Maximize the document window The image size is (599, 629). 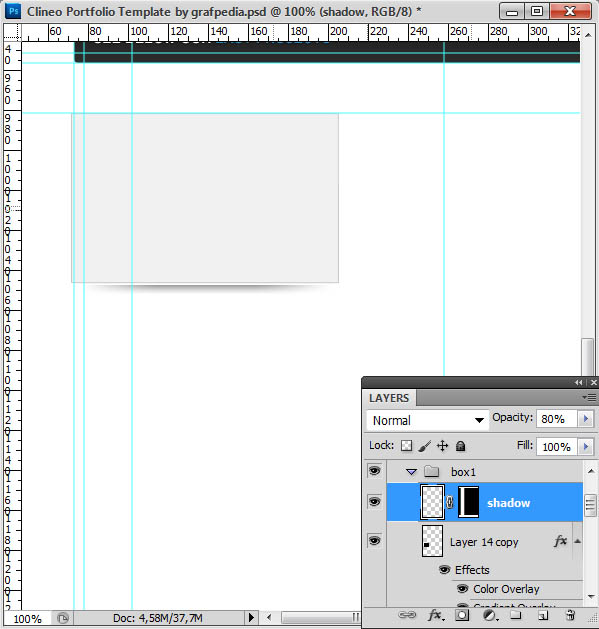(537, 11)
